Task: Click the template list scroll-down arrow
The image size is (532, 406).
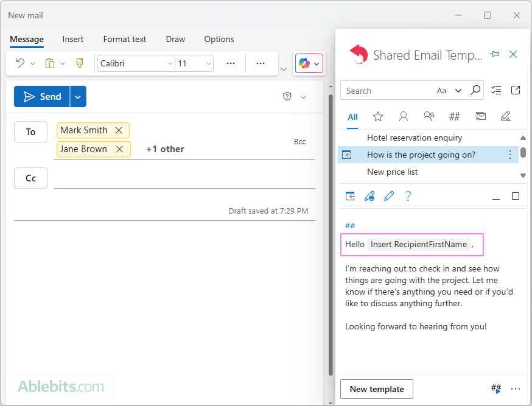Action: click(523, 176)
